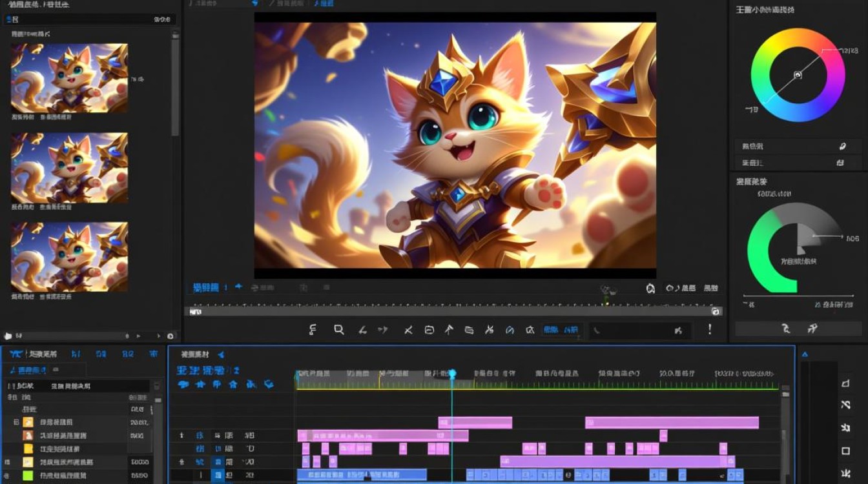The image size is (868, 484).
Task: Toggle first blue icon on second track header
Action: point(200,449)
